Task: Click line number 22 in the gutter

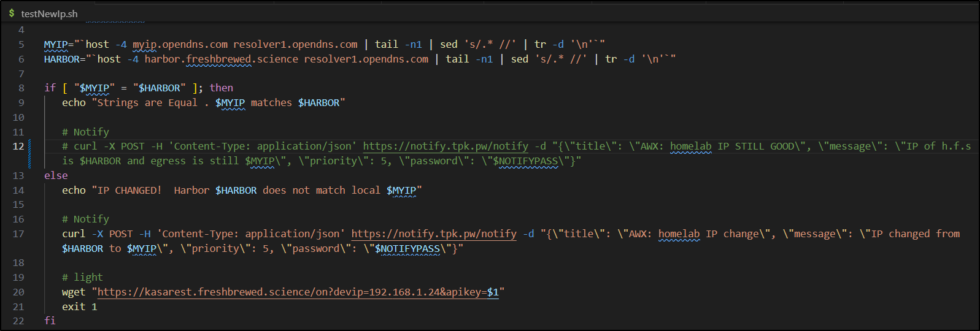Action: [18, 321]
